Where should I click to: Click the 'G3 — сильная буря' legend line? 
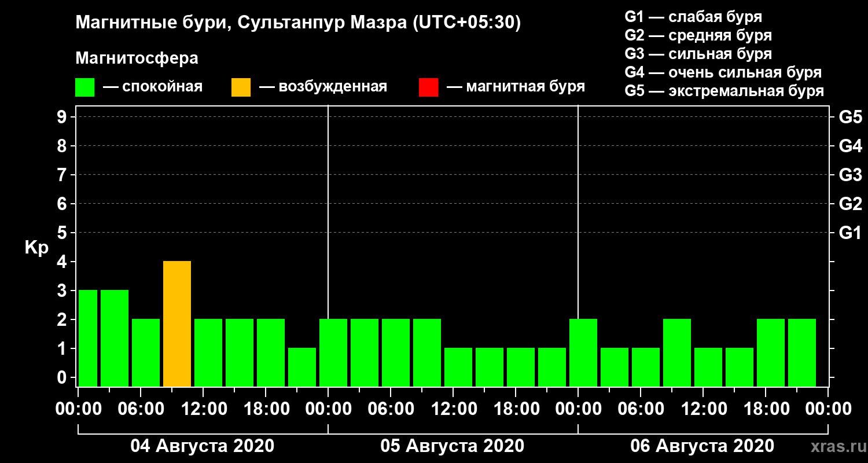click(698, 54)
